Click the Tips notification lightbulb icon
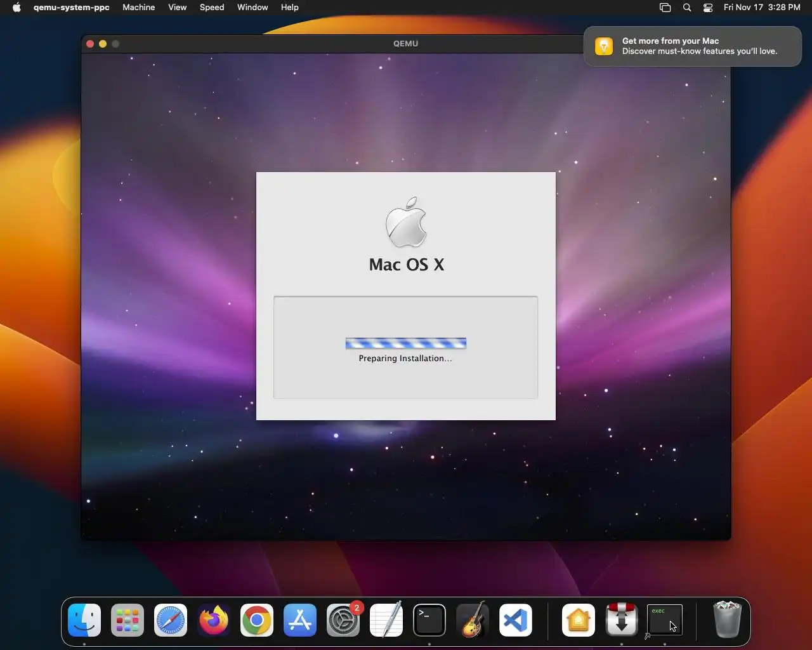Image resolution: width=812 pixels, height=650 pixels. tap(604, 46)
